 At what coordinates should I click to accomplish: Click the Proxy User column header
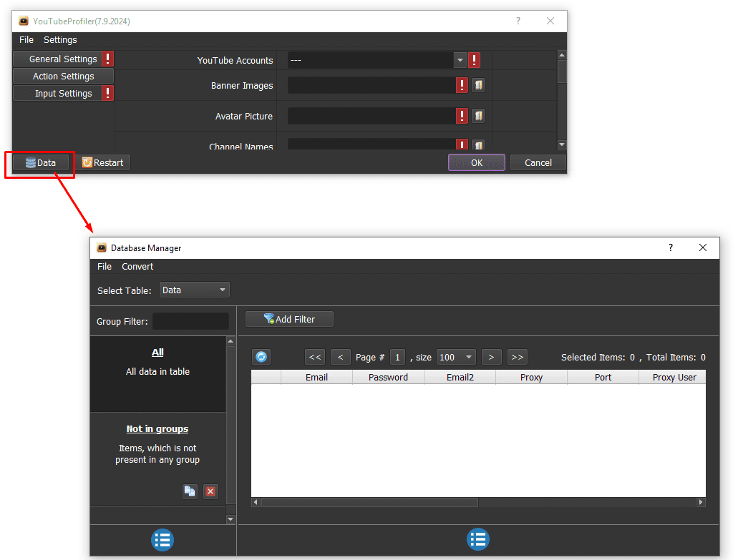point(673,377)
